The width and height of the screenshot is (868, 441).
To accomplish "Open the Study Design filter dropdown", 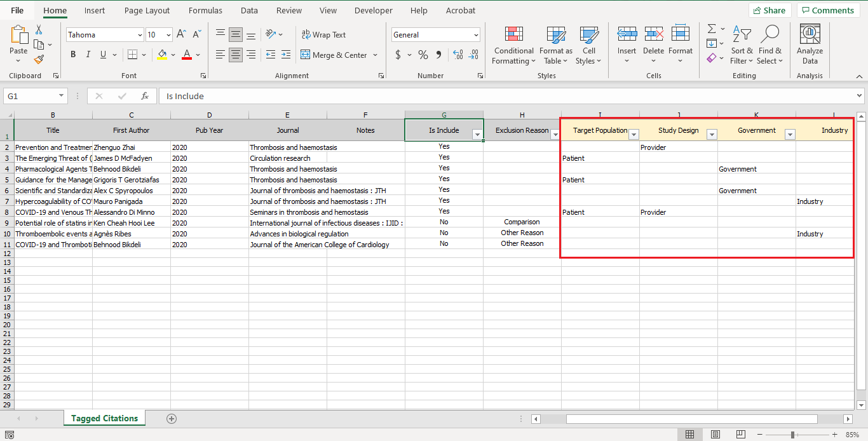I will [x=712, y=134].
